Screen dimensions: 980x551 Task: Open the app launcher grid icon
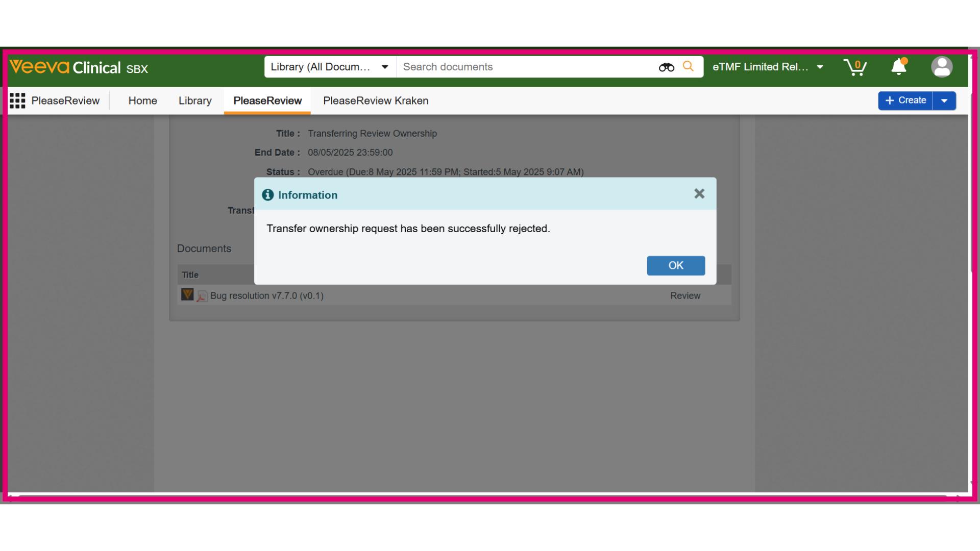coord(17,101)
